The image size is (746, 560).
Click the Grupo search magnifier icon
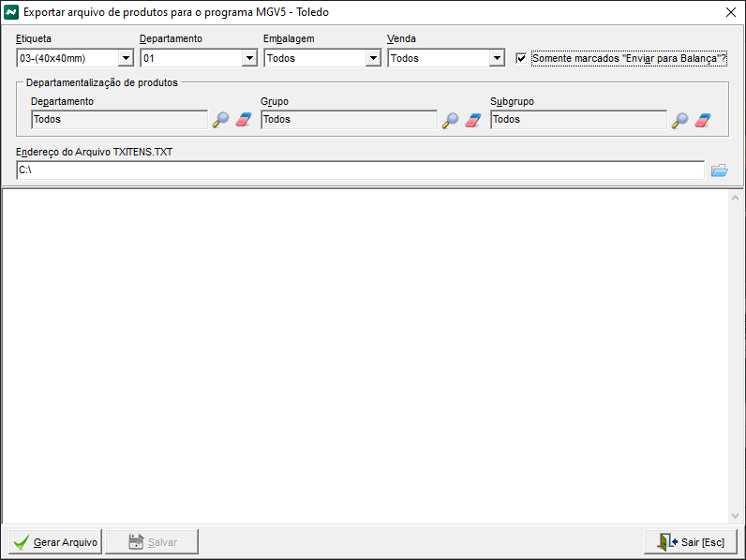click(x=450, y=120)
